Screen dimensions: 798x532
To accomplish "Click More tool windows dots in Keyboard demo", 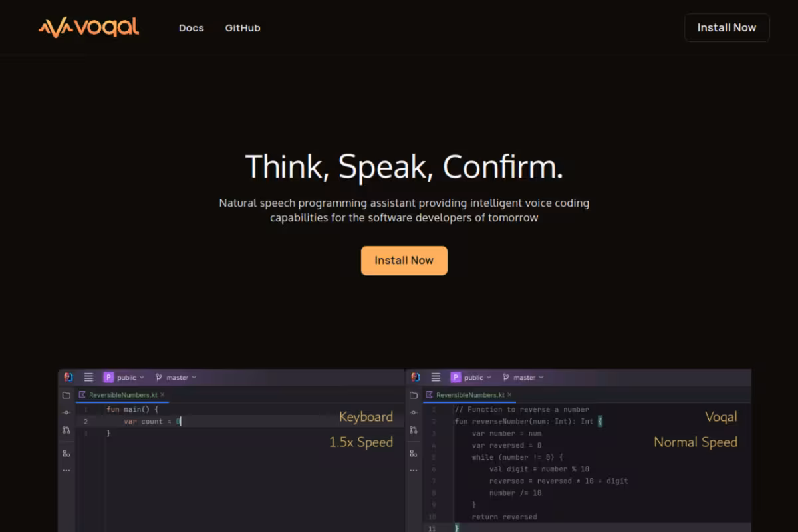I will point(66,470).
